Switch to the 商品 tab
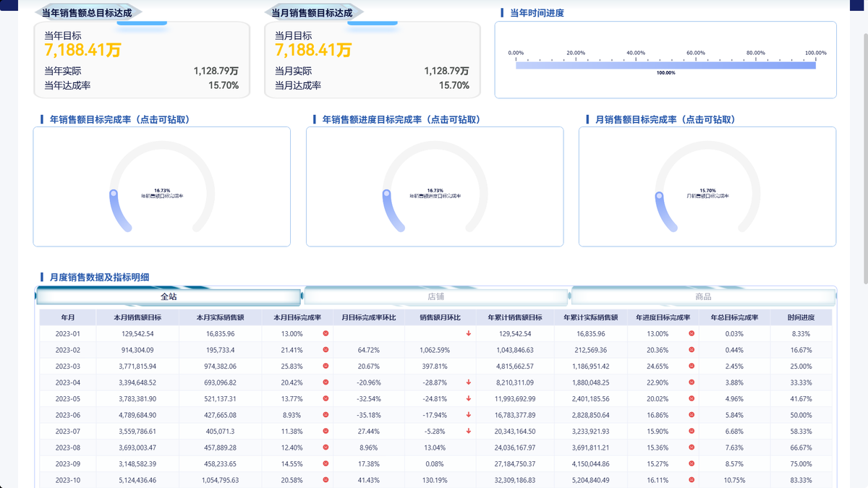Screen dimensions: 868x488 coord(703,297)
